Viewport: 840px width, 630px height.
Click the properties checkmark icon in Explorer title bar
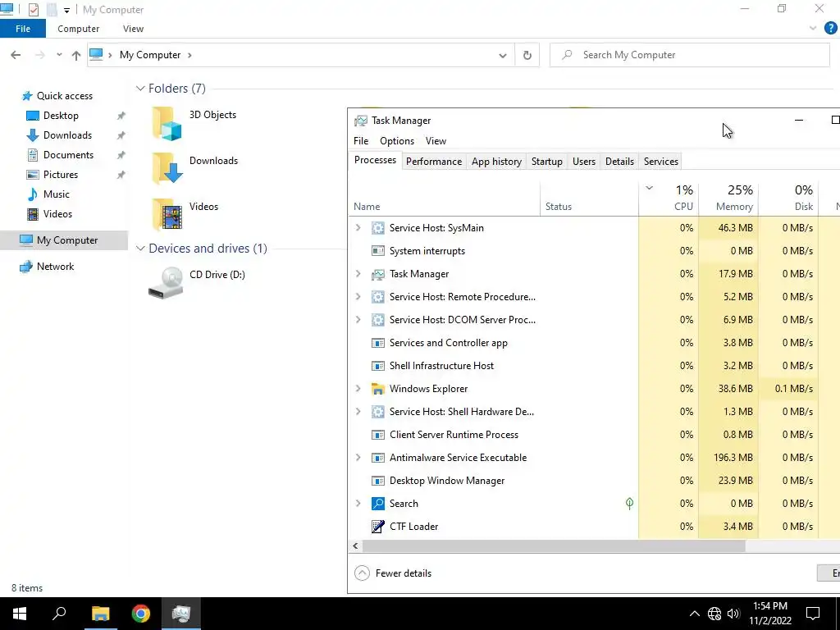click(x=34, y=10)
